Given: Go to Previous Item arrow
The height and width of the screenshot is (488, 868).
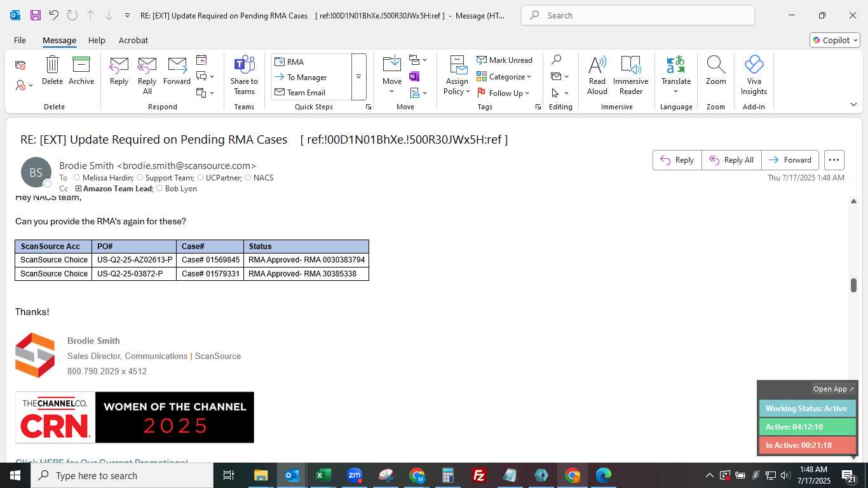Looking at the screenshot, I should coord(90,15).
